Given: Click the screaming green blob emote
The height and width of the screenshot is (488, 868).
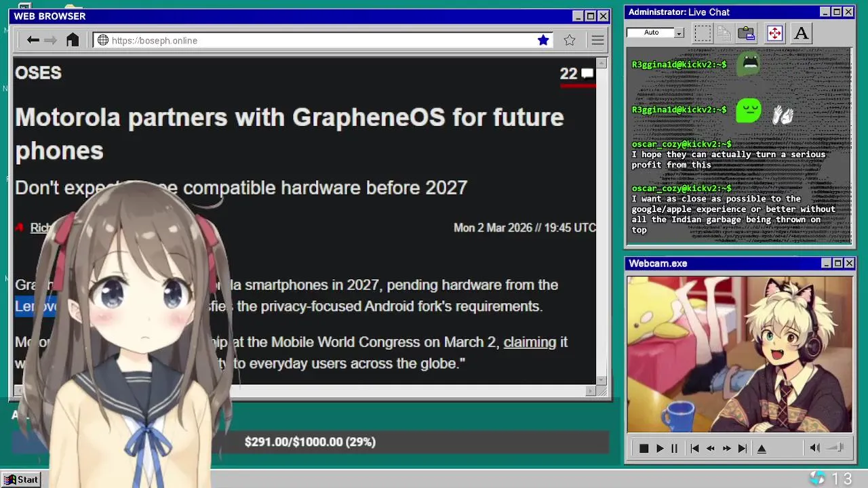Looking at the screenshot, I should tap(749, 64).
